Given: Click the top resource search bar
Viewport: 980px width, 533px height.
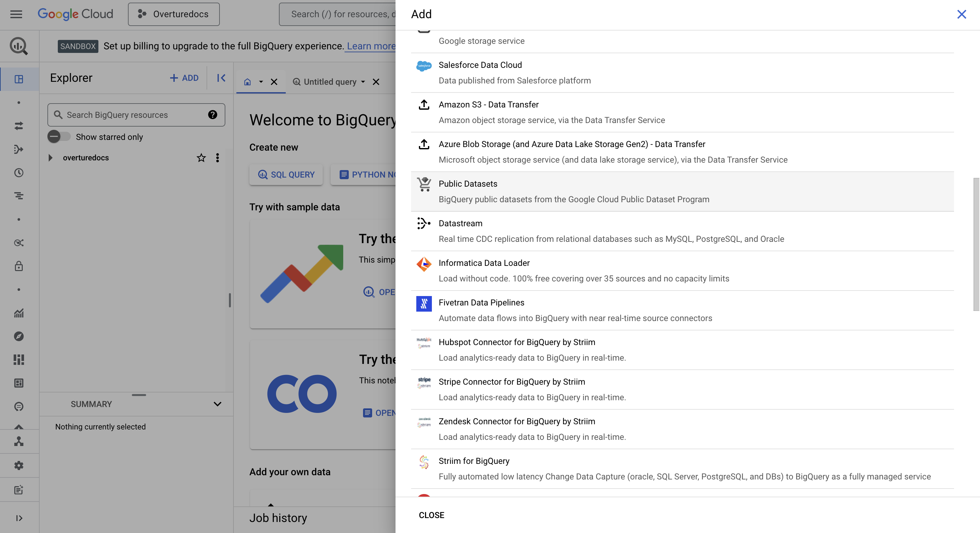Looking at the screenshot, I should [x=337, y=15].
